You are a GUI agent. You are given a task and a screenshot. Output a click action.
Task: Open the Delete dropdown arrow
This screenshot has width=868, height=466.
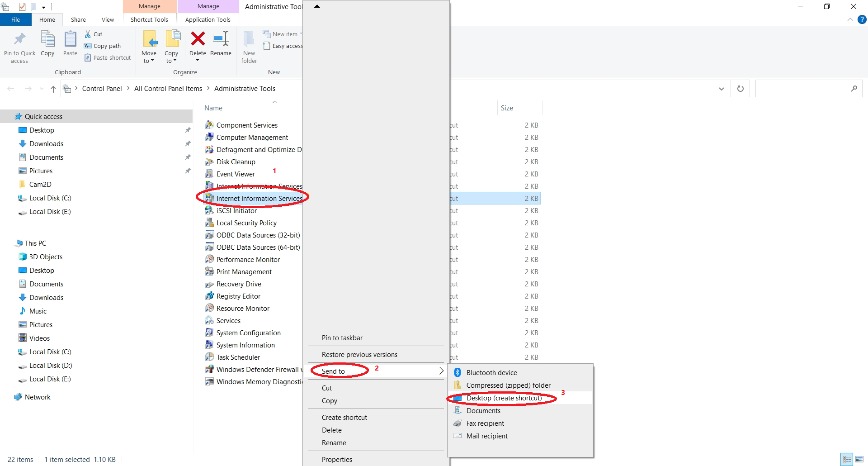point(198,60)
